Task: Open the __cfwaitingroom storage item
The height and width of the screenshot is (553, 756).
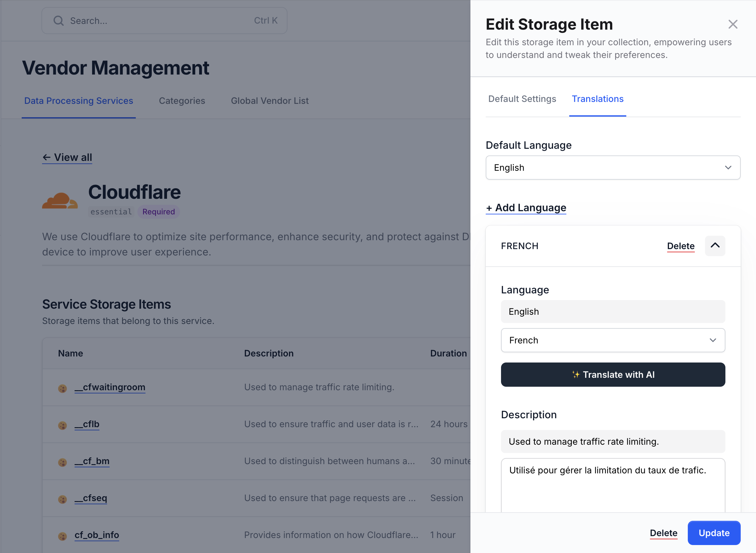Action: coord(110,387)
